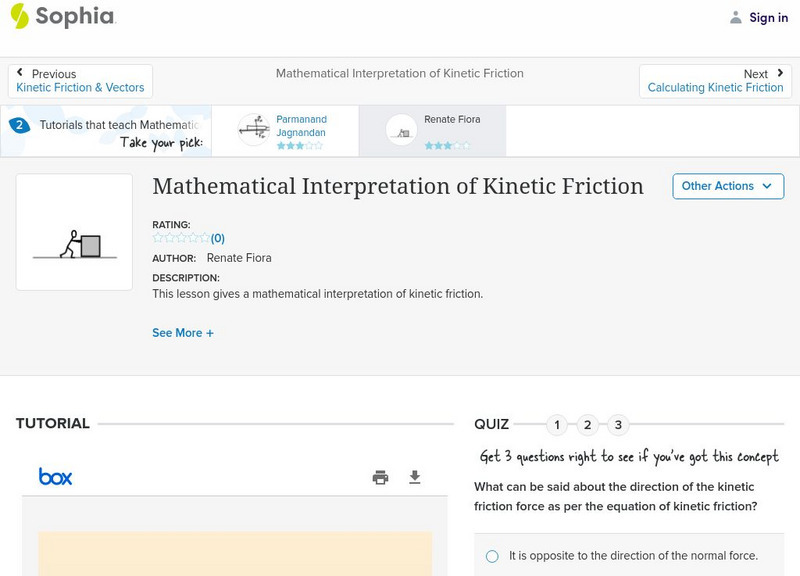Jump to quiz question 2 in the progress steps
Image resolution: width=800 pixels, height=576 pixels.
[587, 424]
